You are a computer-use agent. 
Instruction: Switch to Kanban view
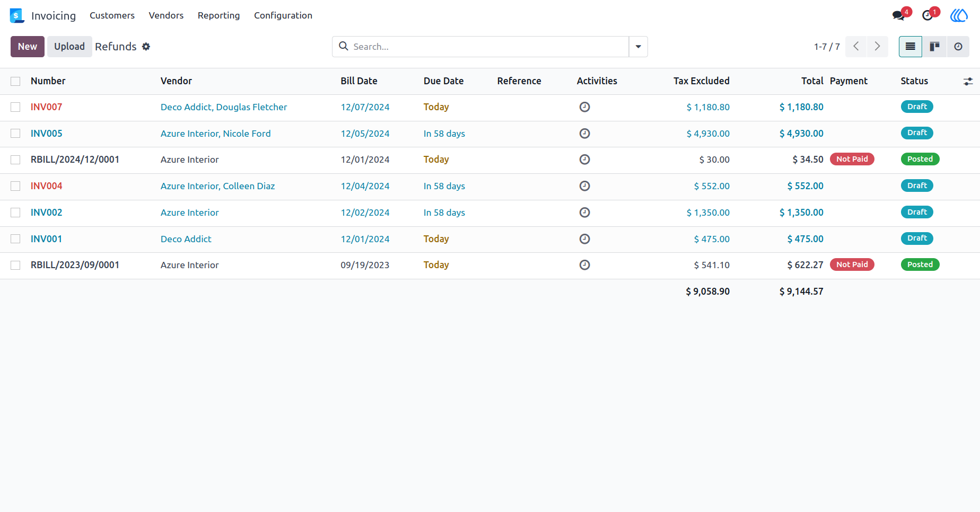(934, 47)
